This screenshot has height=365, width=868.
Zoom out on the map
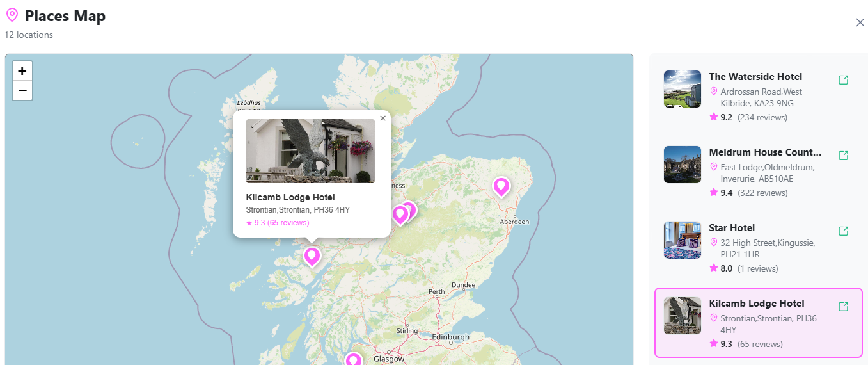pyautogui.click(x=22, y=90)
